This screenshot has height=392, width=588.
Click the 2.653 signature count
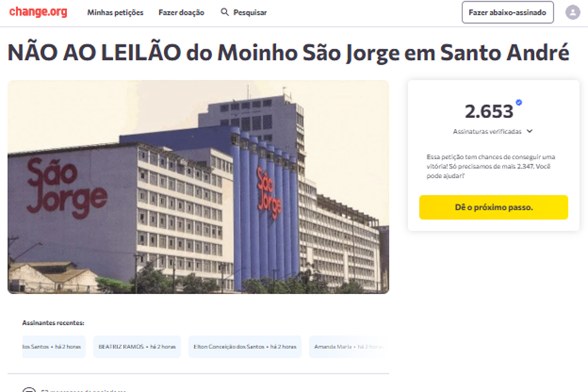click(x=488, y=111)
